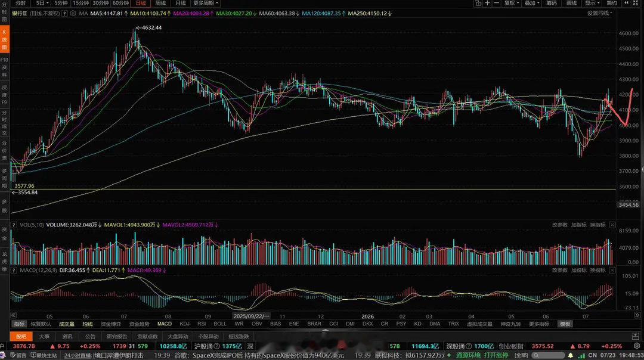The height and width of the screenshot is (360, 644).
Task: Zoom out with the minus icon
Action: click(496, 4)
